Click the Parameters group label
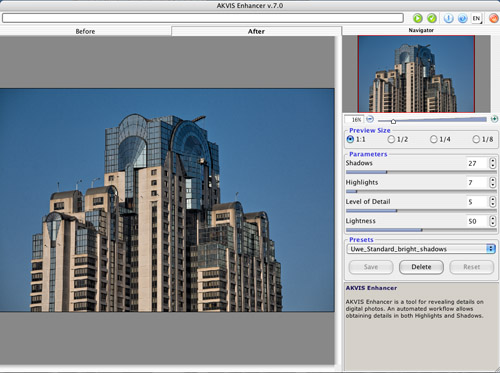This screenshot has height=373, width=500. 368,154
